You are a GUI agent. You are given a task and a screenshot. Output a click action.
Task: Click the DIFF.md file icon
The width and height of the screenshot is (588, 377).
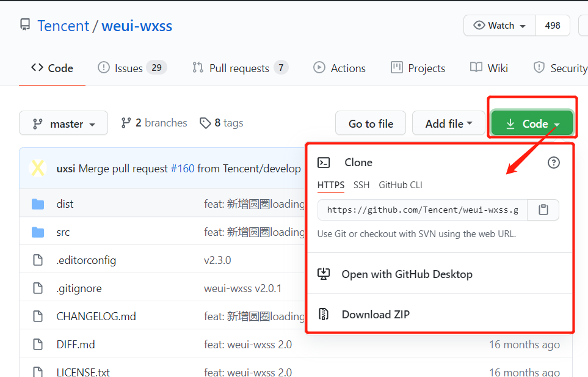pos(38,344)
